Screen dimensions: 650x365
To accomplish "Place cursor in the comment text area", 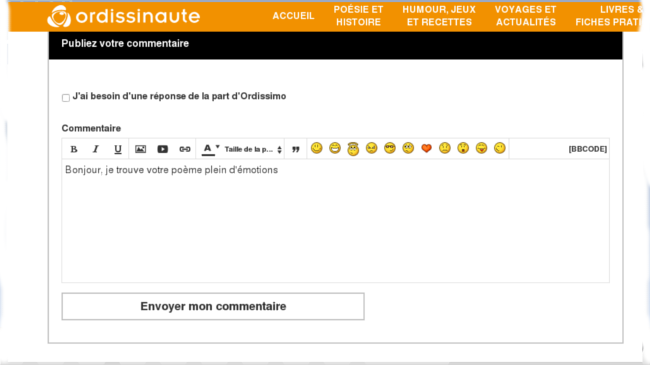I will (335, 221).
